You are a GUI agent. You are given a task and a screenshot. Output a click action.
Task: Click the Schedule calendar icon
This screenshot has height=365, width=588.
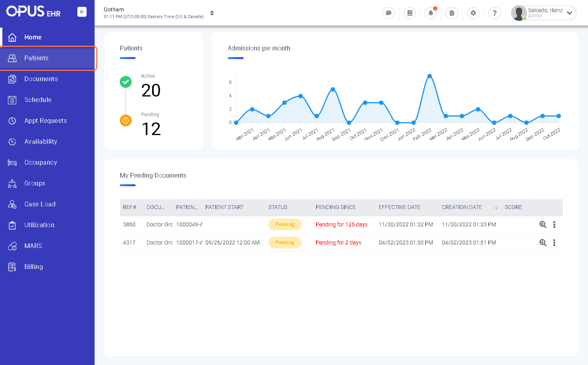12,100
